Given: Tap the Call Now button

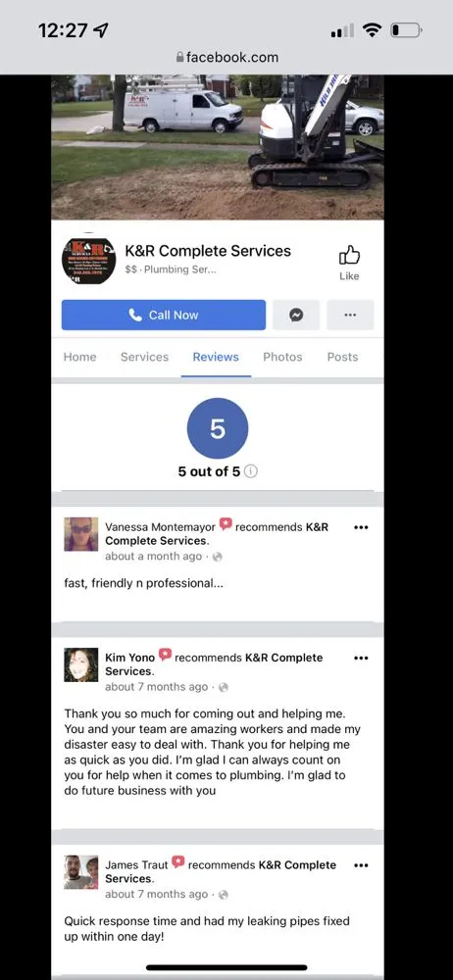Looking at the screenshot, I should [164, 315].
